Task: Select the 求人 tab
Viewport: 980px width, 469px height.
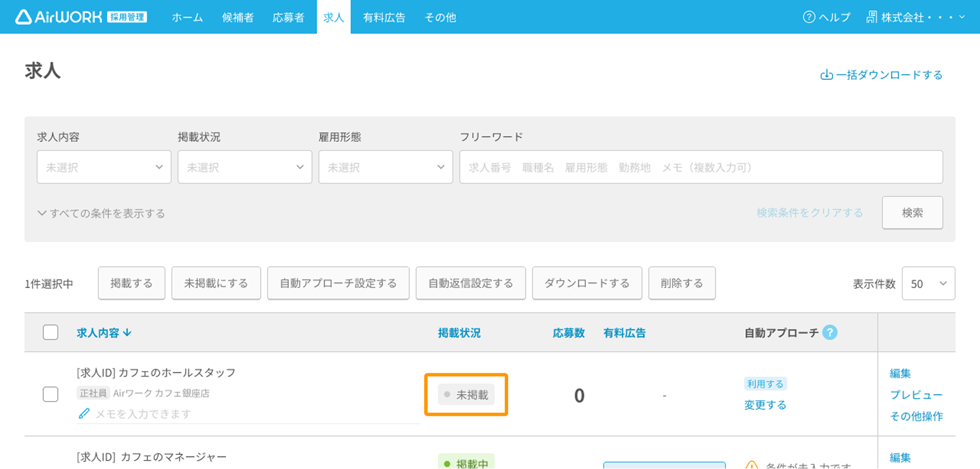Action: [333, 17]
